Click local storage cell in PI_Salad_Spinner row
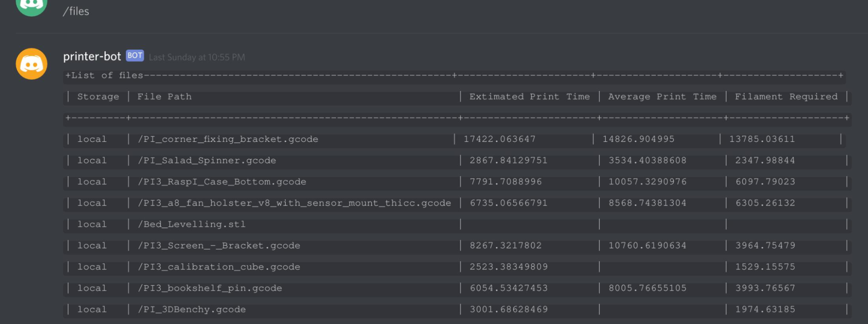Screen dimensions: 868x324 pos(92,160)
